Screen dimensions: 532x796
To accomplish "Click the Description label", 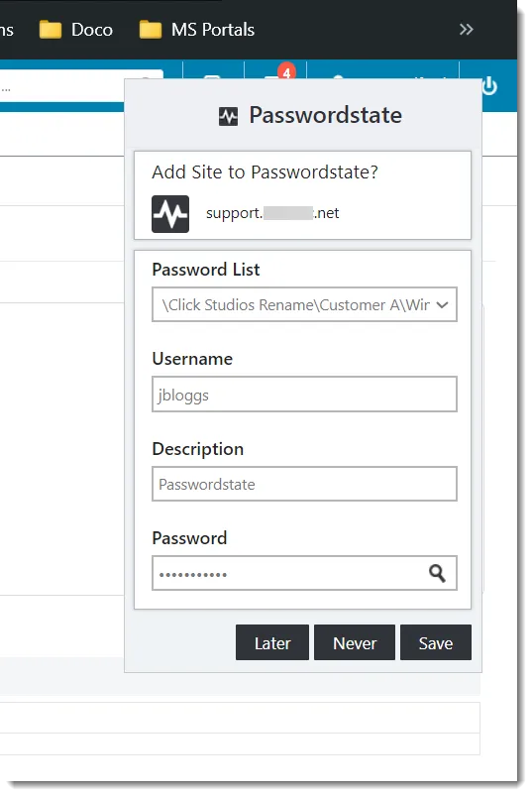I will [198, 449].
